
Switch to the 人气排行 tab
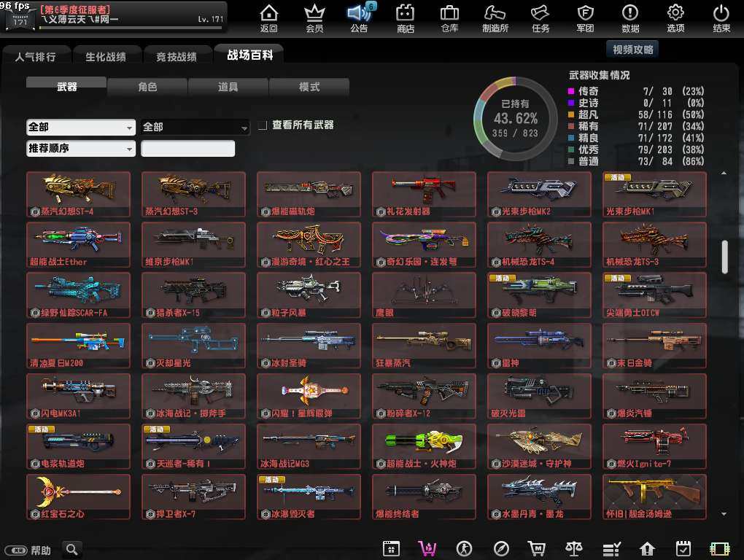36,56
